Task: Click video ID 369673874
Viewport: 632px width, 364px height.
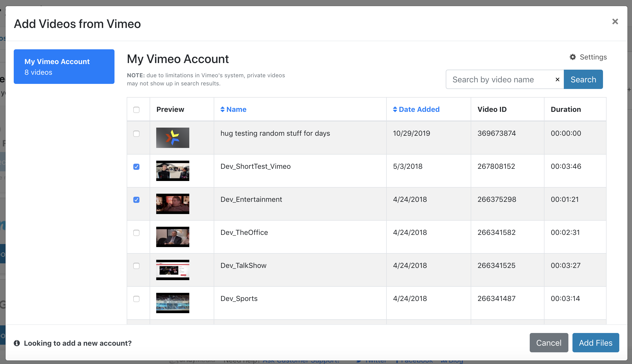Action: coord(497,133)
